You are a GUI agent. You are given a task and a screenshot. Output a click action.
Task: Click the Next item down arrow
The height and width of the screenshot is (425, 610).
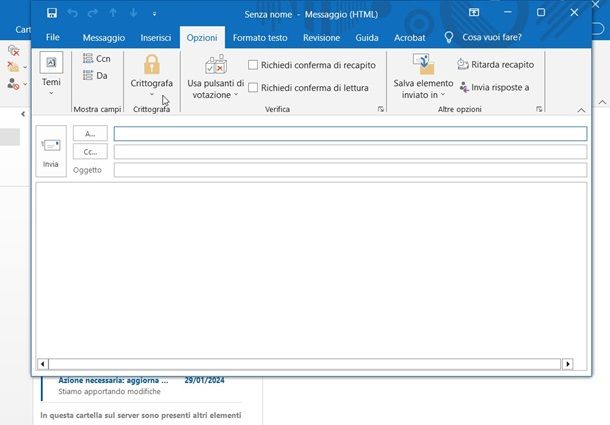(133, 13)
